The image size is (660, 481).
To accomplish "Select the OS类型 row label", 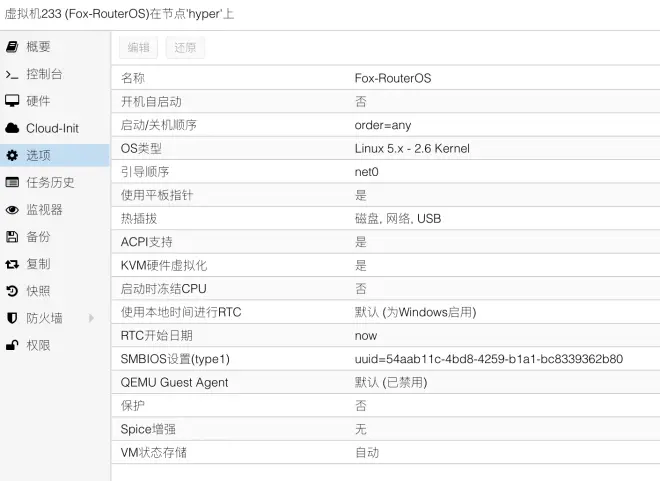I will (141, 149).
